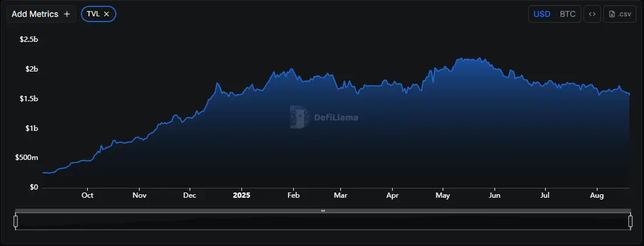
Task: Click the 2025 label on the x-axis
Action: tap(241, 196)
